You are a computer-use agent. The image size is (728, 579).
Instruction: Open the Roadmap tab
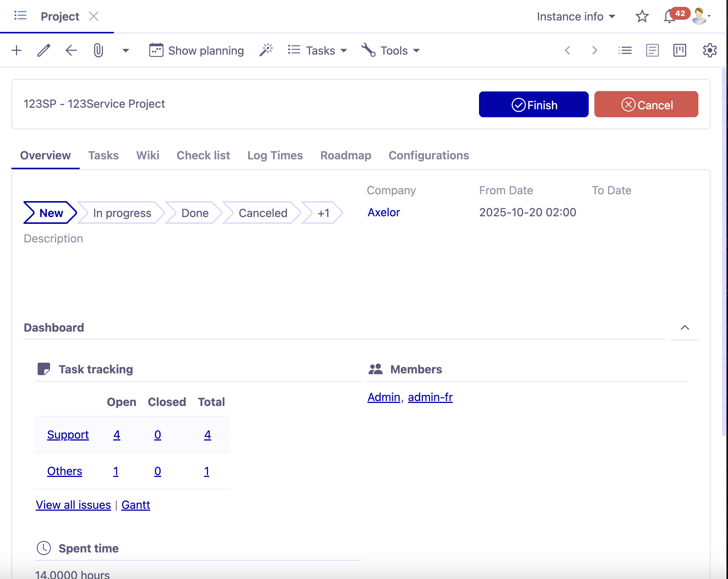[345, 155]
